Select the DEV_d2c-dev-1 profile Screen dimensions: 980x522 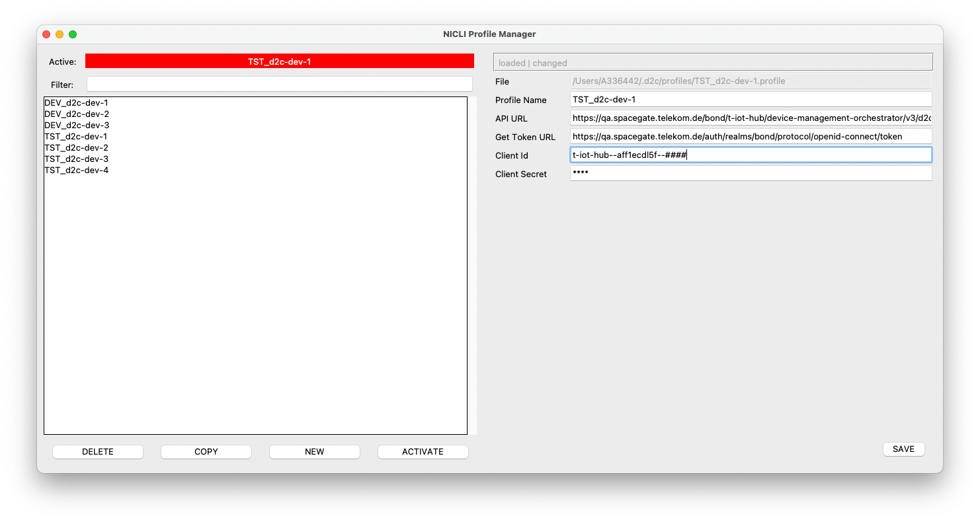coord(77,103)
